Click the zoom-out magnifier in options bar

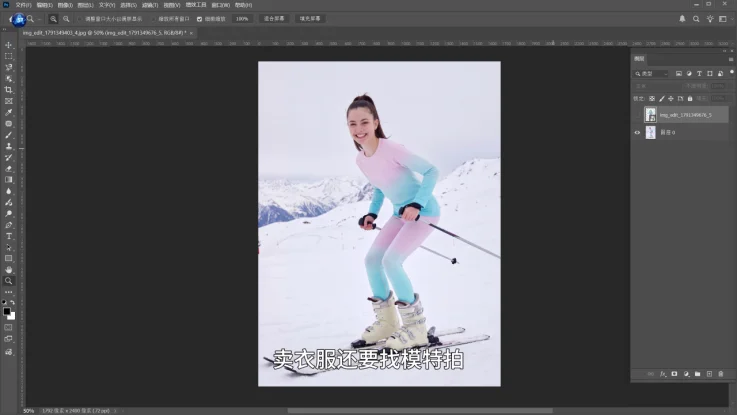[66, 19]
